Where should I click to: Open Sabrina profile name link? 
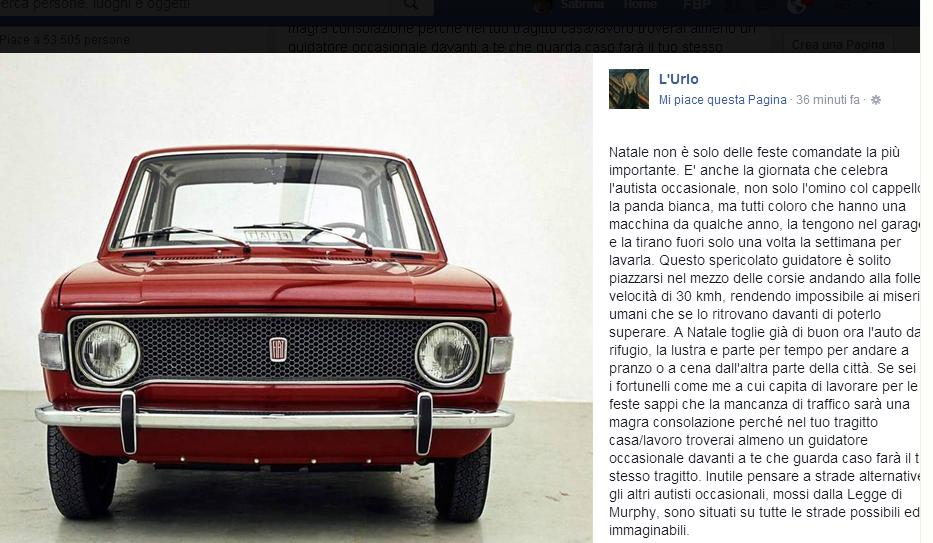(582, 5)
